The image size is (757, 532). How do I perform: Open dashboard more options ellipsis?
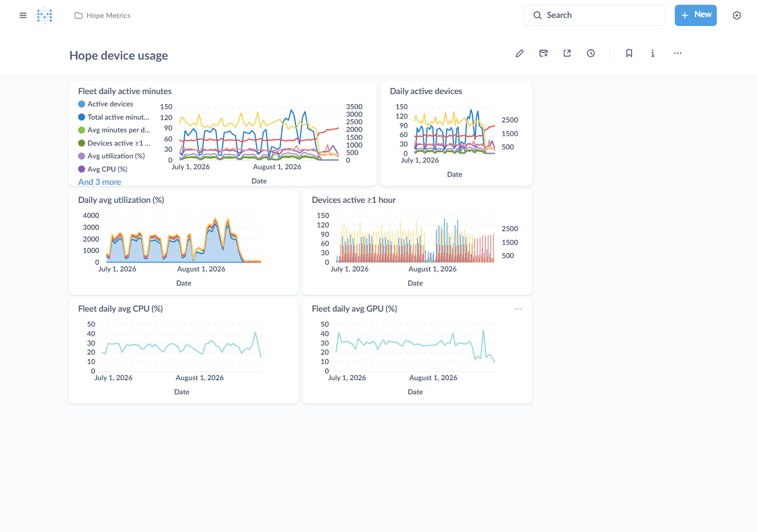coord(678,53)
